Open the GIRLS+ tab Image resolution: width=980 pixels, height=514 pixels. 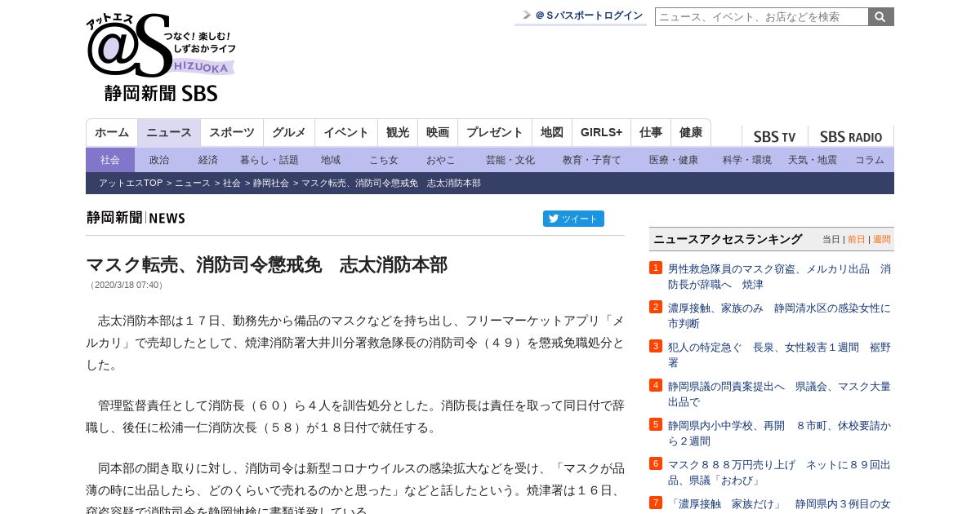click(602, 132)
